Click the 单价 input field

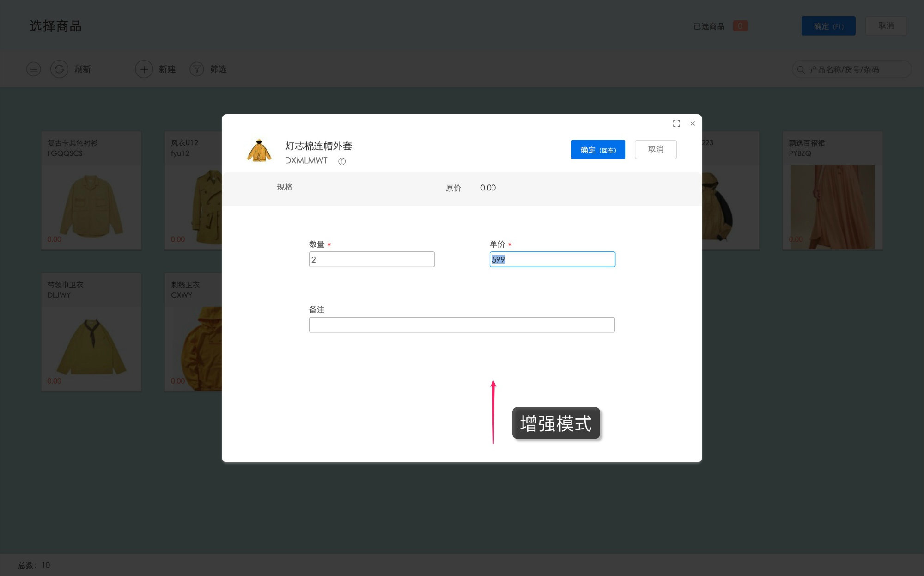pos(553,259)
